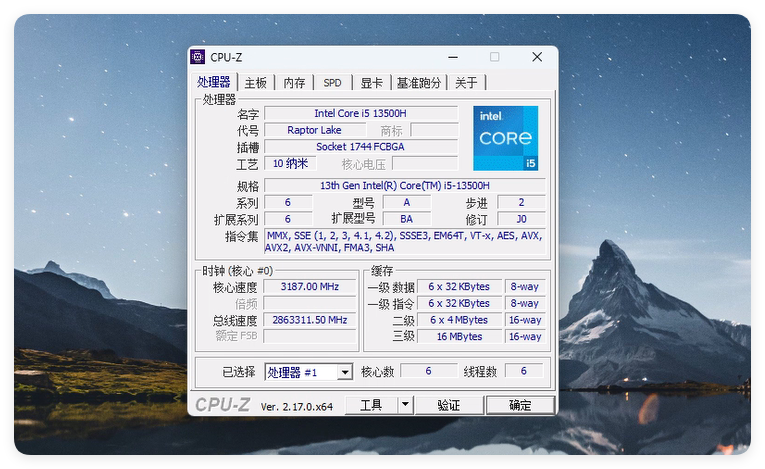Close the CPU-Z window
The image size is (765, 469).
point(537,57)
